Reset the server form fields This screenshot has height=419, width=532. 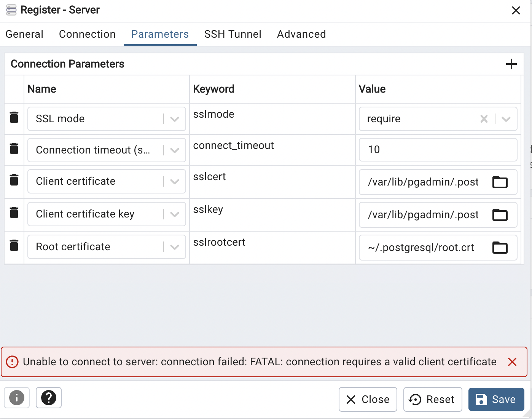[432, 399]
